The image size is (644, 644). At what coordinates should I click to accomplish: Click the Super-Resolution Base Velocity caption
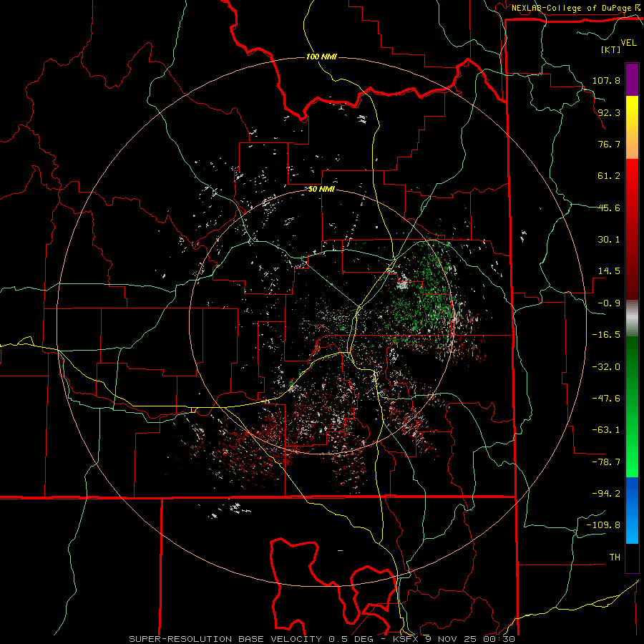321,639
